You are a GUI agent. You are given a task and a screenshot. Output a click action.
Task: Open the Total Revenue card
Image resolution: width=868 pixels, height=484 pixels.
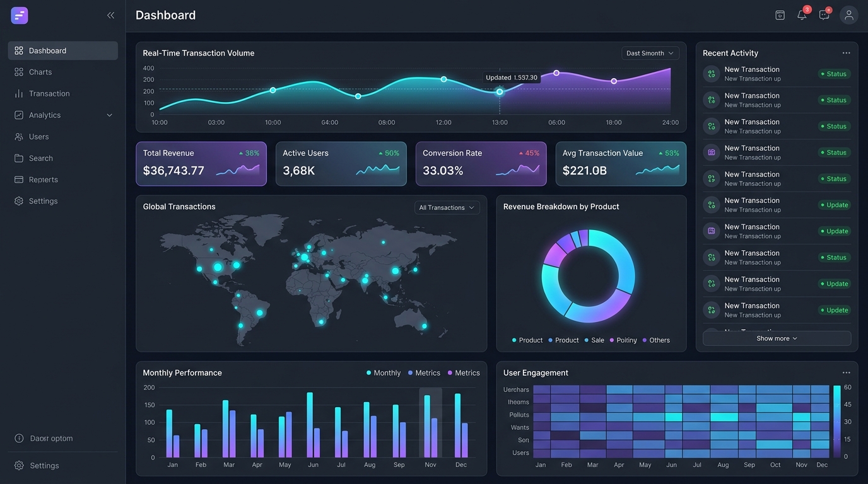(201, 164)
